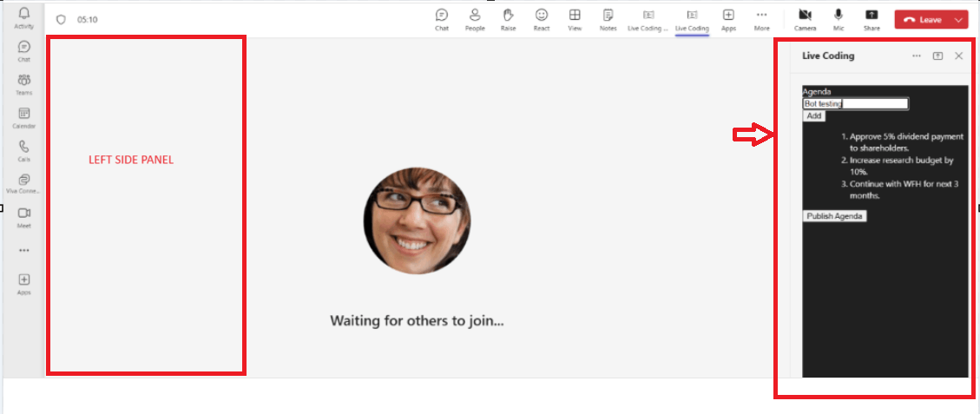Image resolution: width=980 pixels, height=414 pixels.
Task: Close the Live Coding side panel
Action: tap(959, 56)
